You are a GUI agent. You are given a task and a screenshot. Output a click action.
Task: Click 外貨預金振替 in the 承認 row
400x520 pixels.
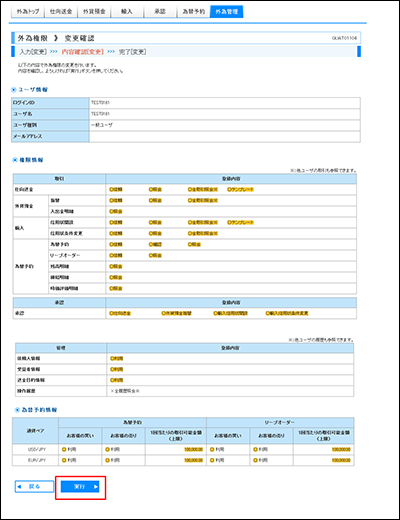pyautogui.click(x=176, y=314)
